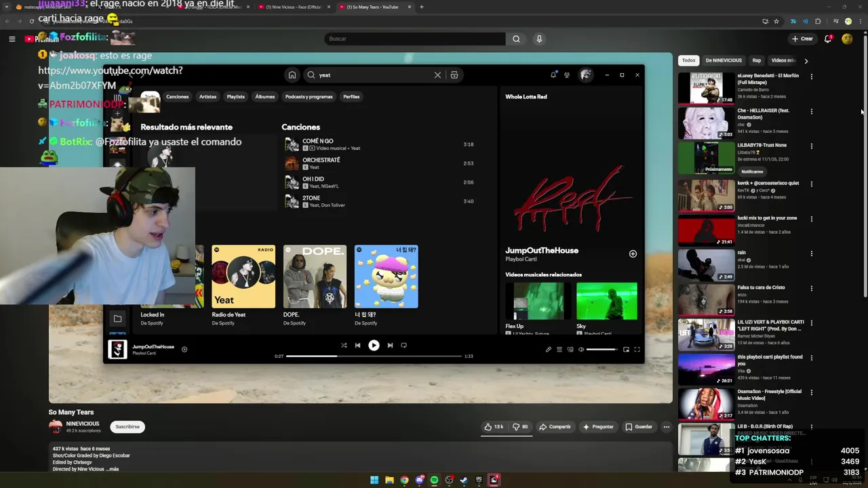Like the So Many Tears video
The image size is (868, 488).
[x=494, y=427]
